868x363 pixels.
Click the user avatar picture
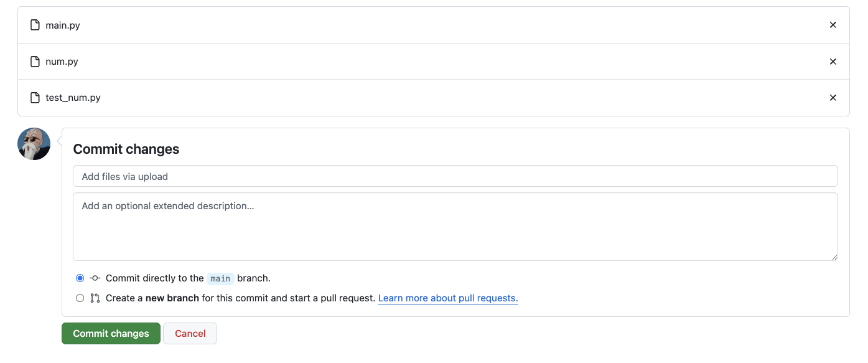pyautogui.click(x=34, y=144)
